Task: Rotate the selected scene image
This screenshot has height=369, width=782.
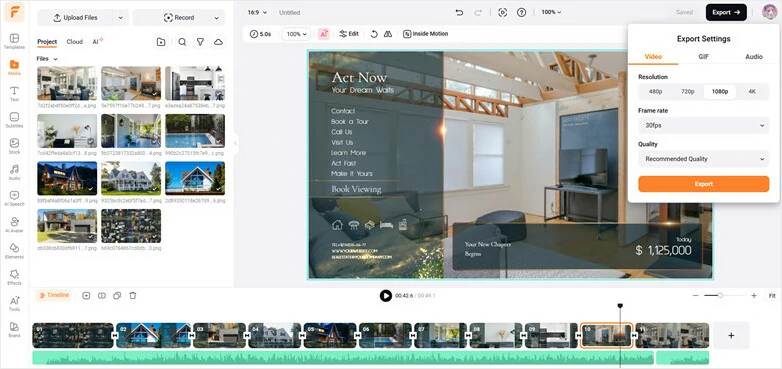Action: (374, 34)
